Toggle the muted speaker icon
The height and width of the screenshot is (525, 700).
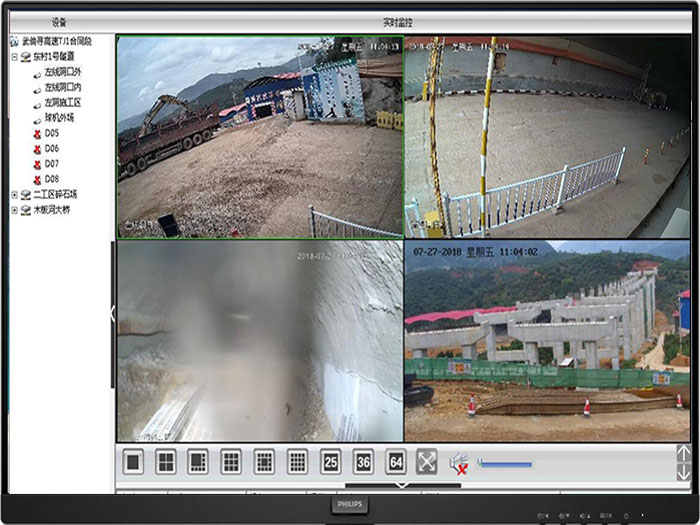pyautogui.click(x=459, y=463)
